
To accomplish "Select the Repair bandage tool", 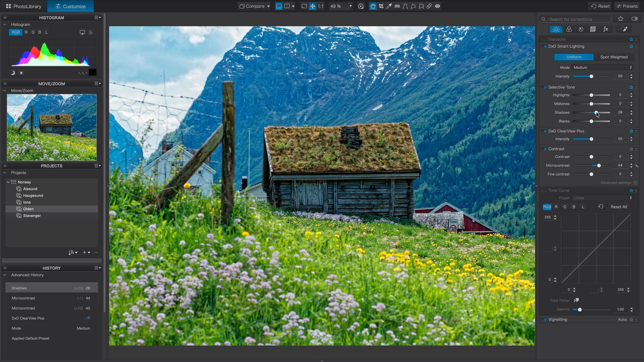I will (429, 6).
